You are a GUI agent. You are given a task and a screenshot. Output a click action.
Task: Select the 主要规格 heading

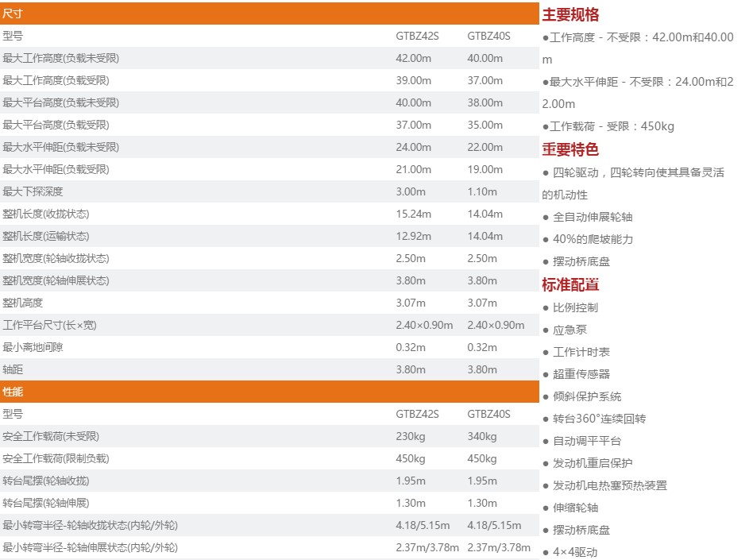click(570, 14)
